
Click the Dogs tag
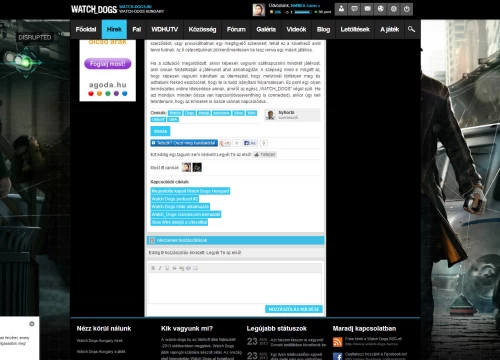[189, 113]
